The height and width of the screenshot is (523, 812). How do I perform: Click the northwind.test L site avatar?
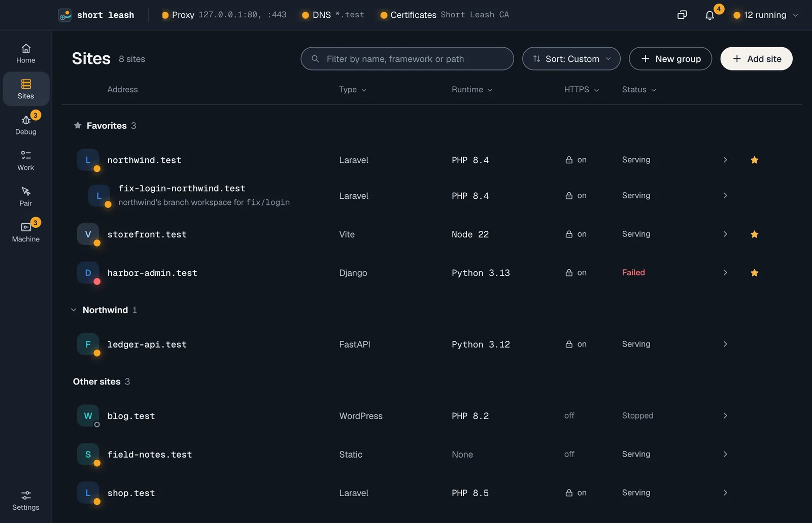(x=88, y=160)
